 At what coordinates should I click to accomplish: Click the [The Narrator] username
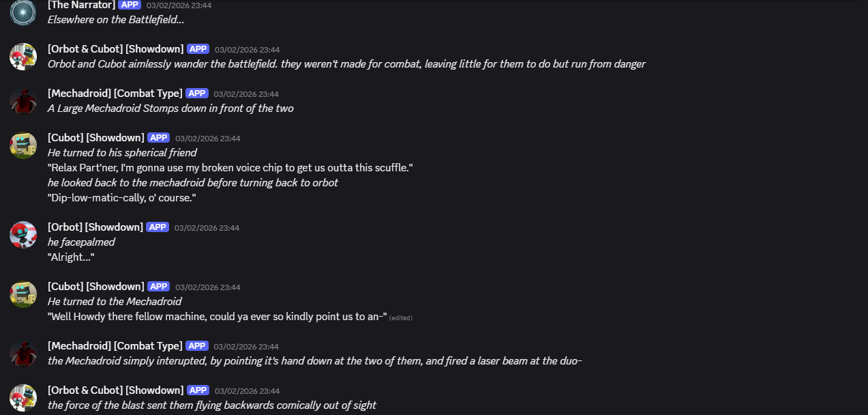pos(80,5)
